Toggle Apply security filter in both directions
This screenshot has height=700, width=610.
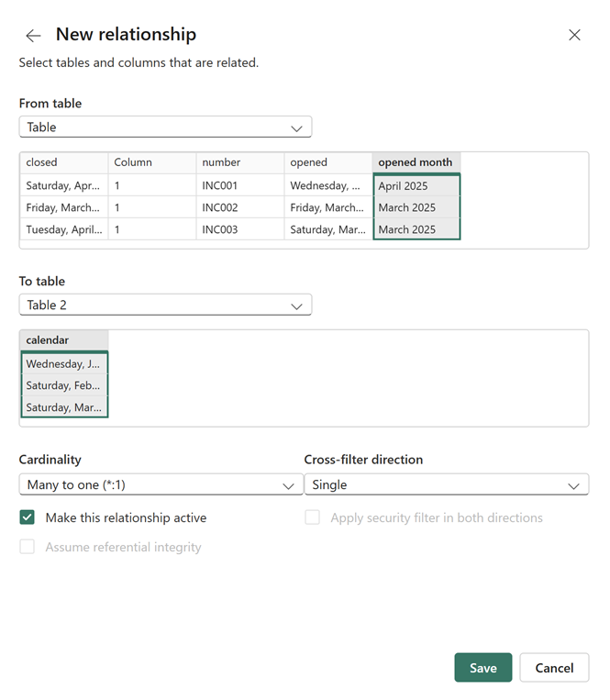pyautogui.click(x=313, y=517)
